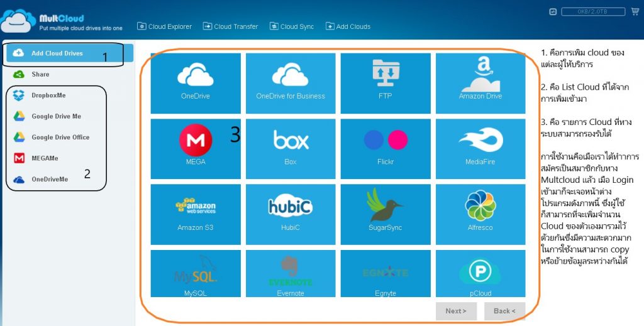The height and width of the screenshot is (326, 644).
Task: Click the storage usage bar
Action: [593, 11]
